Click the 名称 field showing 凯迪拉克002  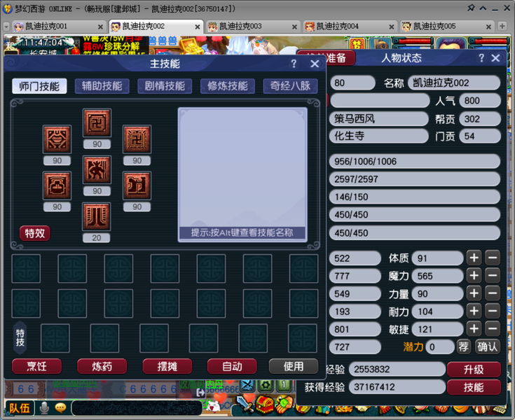point(454,83)
